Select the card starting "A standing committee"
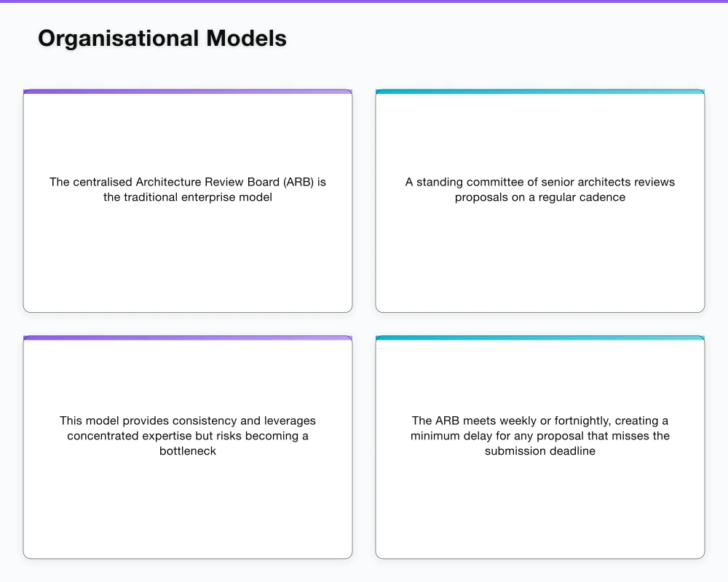The width and height of the screenshot is (728, 582). pos(540,247)
